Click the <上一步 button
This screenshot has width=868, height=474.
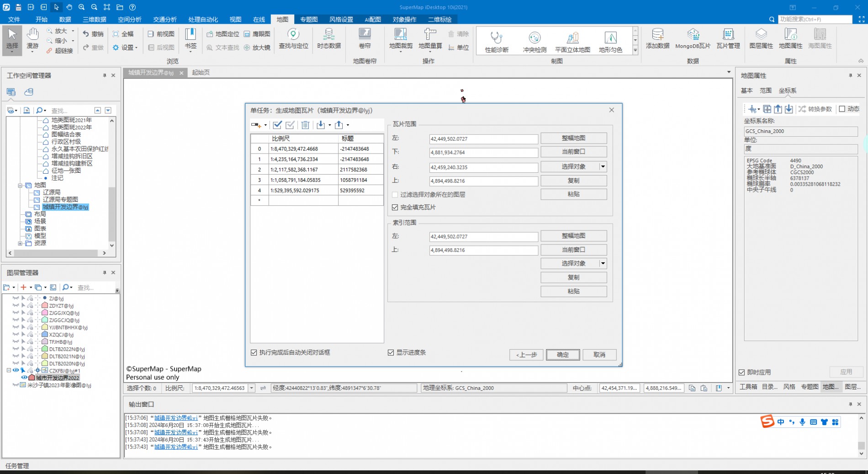(526, 355)
